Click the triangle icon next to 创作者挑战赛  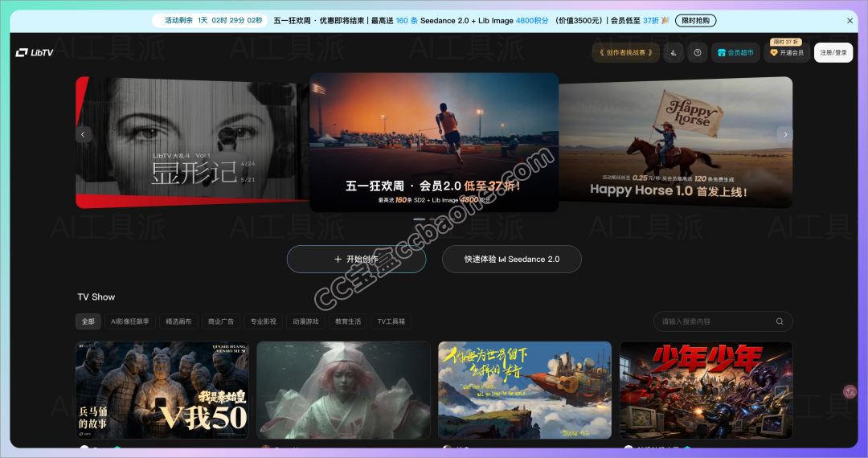point(674,52)
